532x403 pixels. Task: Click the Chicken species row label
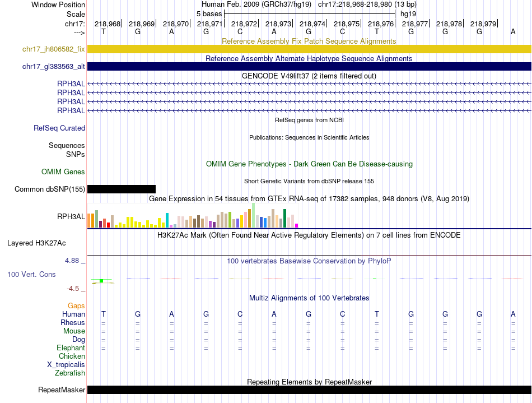pos(72,356)
